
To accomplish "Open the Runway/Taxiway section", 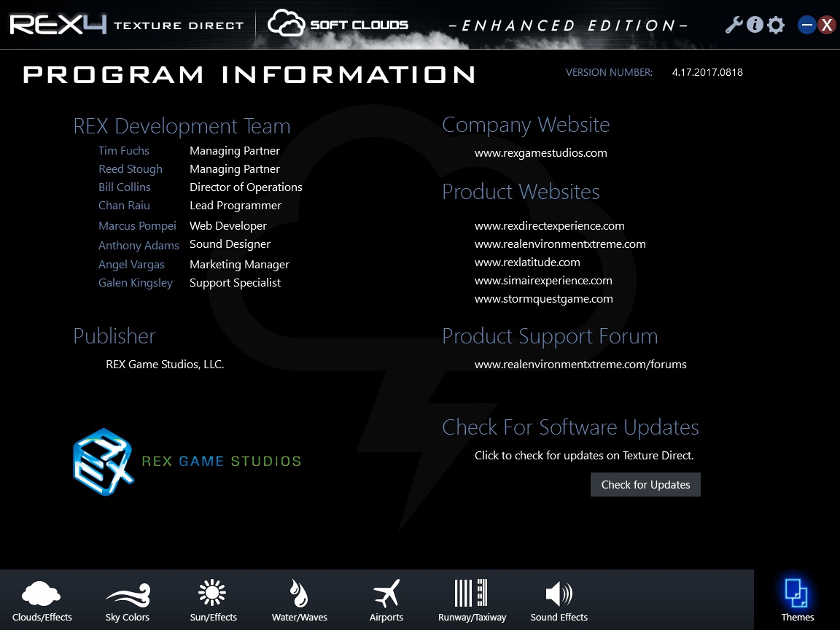I will 472,601.
